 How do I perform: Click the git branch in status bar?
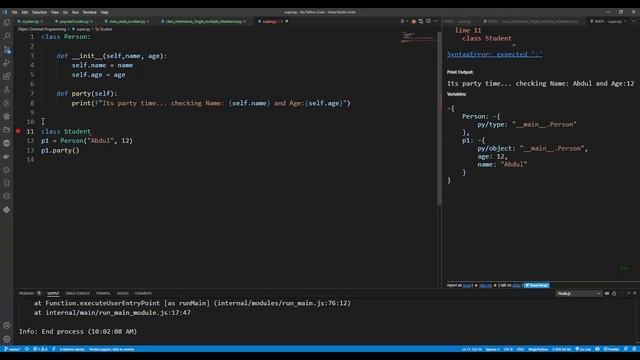coord(12,349)
